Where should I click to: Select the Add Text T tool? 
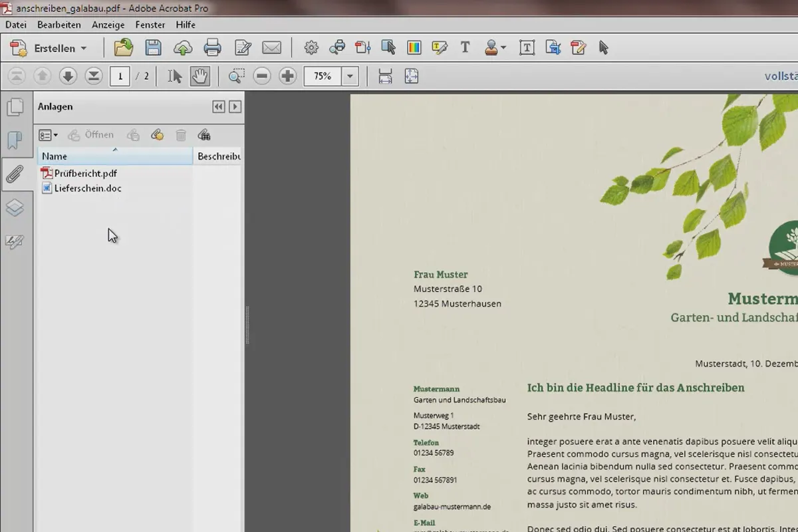(x=465, y=48)
